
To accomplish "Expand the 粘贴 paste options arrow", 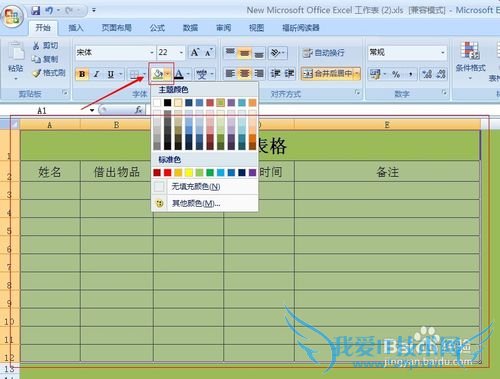I will point(16,79).
